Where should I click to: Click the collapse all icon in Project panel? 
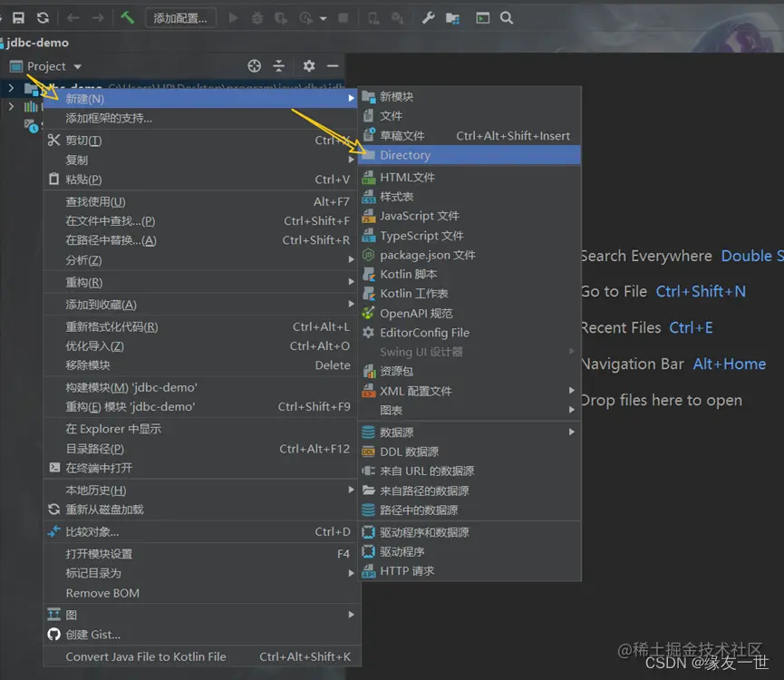pos(278,66)
